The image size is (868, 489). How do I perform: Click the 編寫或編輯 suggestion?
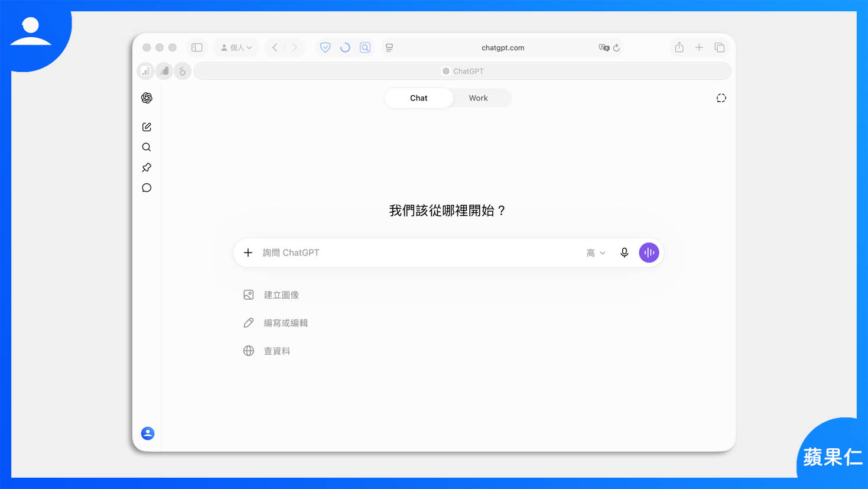pos(275,323)
